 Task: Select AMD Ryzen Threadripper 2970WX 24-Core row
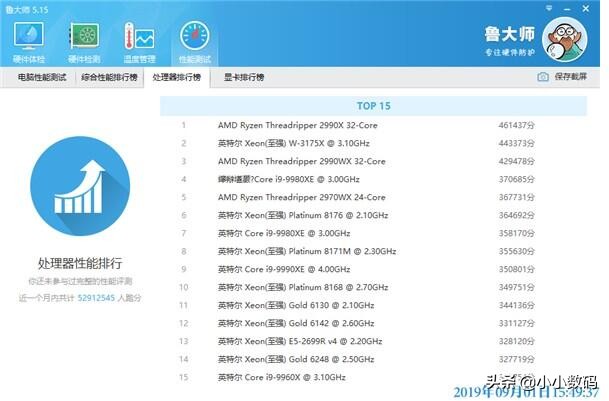pyautogui.click(x=373, y=197)
